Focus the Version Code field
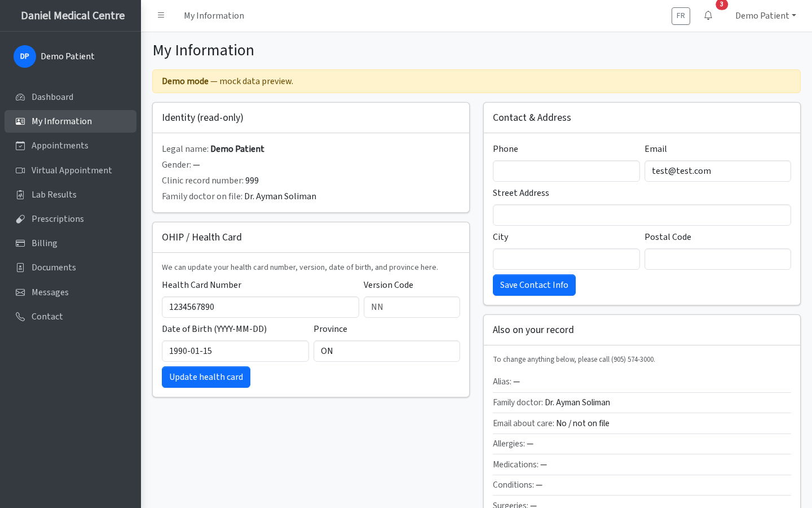The image size is (812, 508). [x=412, y=307]
